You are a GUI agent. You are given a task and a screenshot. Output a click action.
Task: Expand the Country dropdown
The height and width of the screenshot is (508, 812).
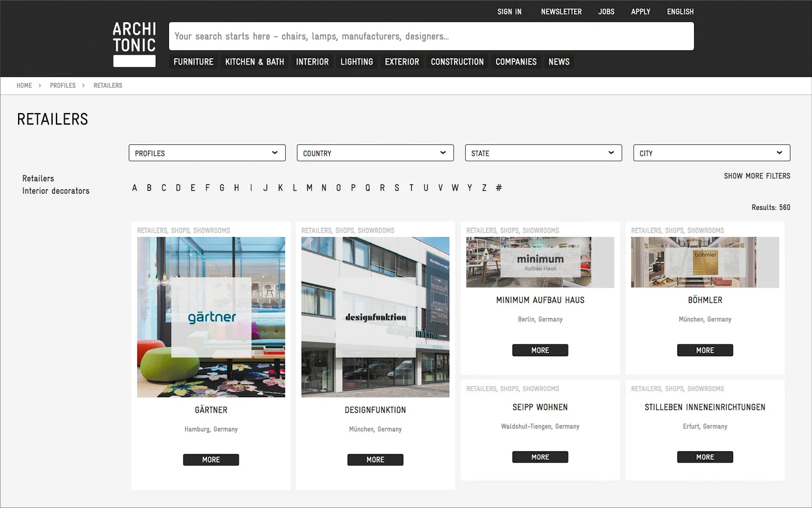pyautogui.click(x=375, y=153)
